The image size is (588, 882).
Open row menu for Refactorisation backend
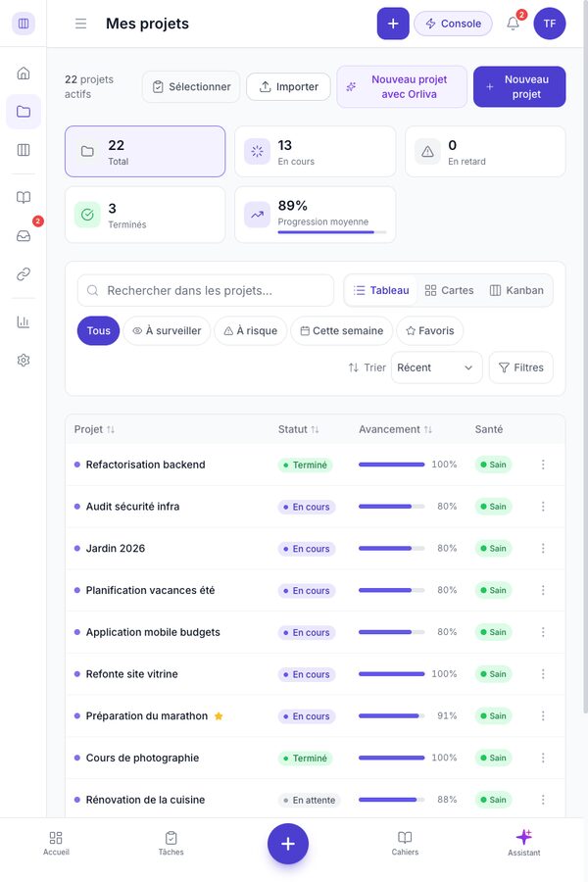point(543,465)
